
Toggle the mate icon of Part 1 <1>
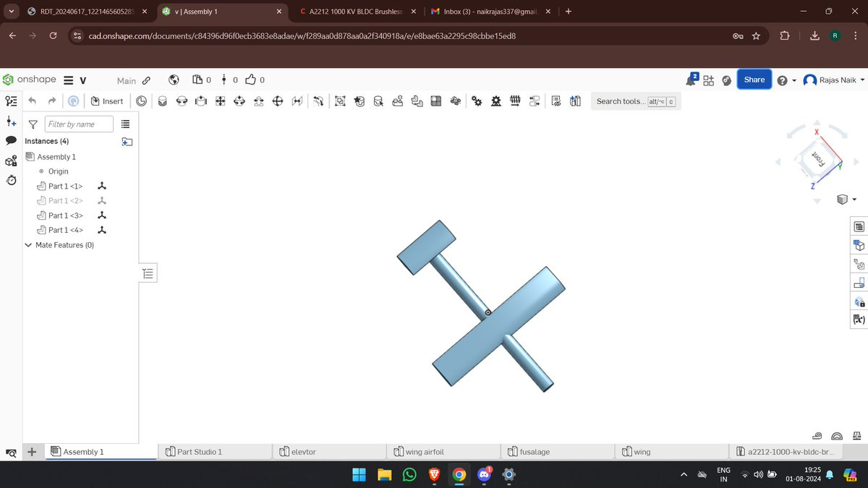point(102,186)
